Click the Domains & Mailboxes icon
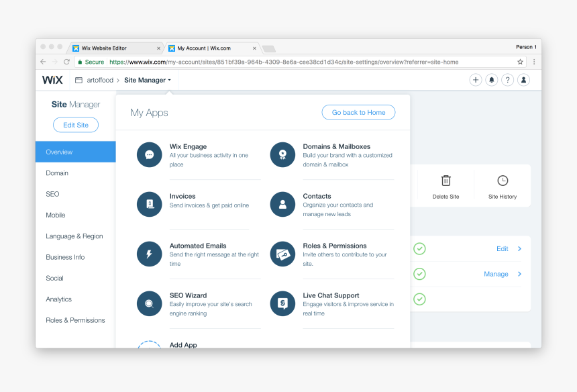 tap(282, 154)
